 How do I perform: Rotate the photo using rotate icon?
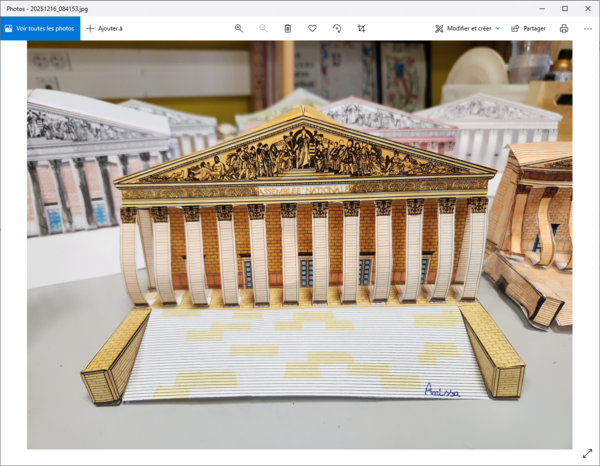coord(337,28)
